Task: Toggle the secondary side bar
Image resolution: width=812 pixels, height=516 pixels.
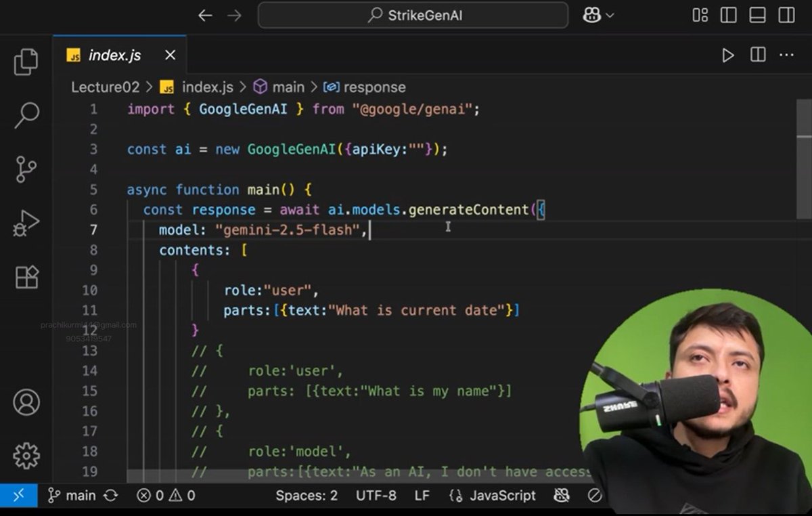Action: coord(786,15)
